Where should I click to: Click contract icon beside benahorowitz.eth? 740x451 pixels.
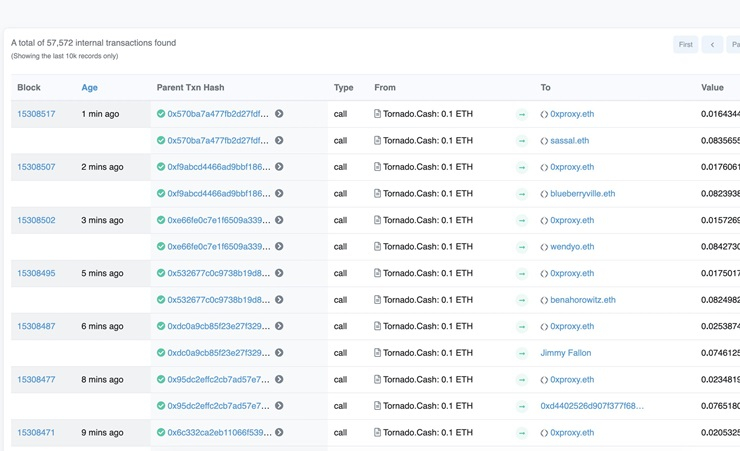coord(544,300)
